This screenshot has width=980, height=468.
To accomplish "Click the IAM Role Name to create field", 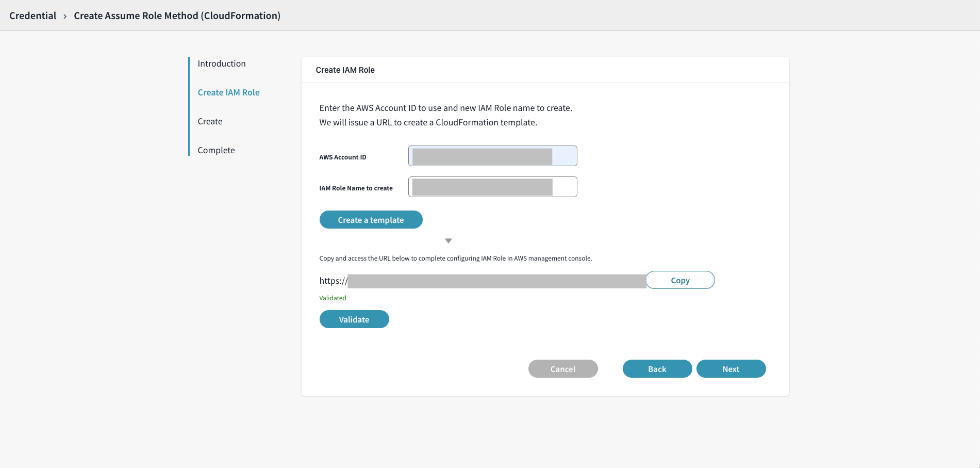I will [492, 187].
